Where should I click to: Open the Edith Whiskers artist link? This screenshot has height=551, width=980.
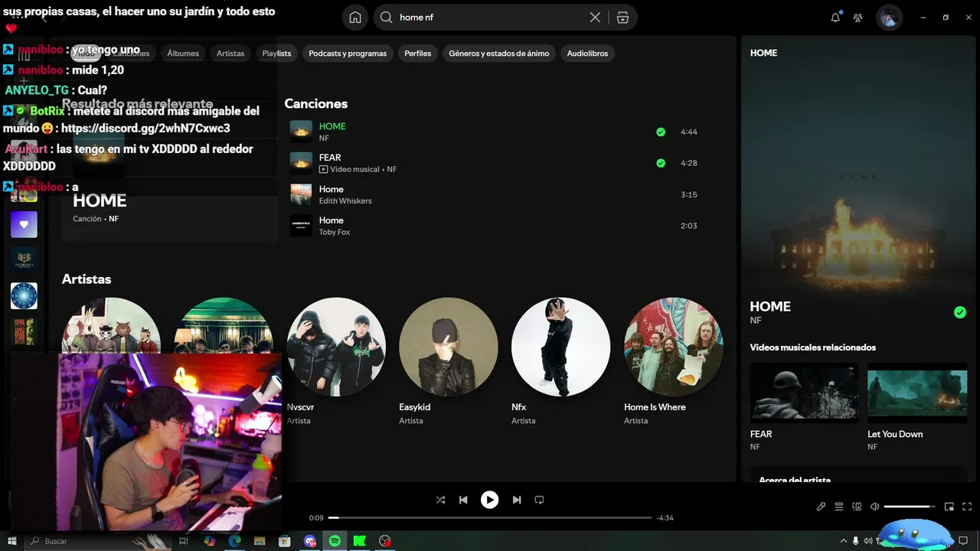pos(345,201)
